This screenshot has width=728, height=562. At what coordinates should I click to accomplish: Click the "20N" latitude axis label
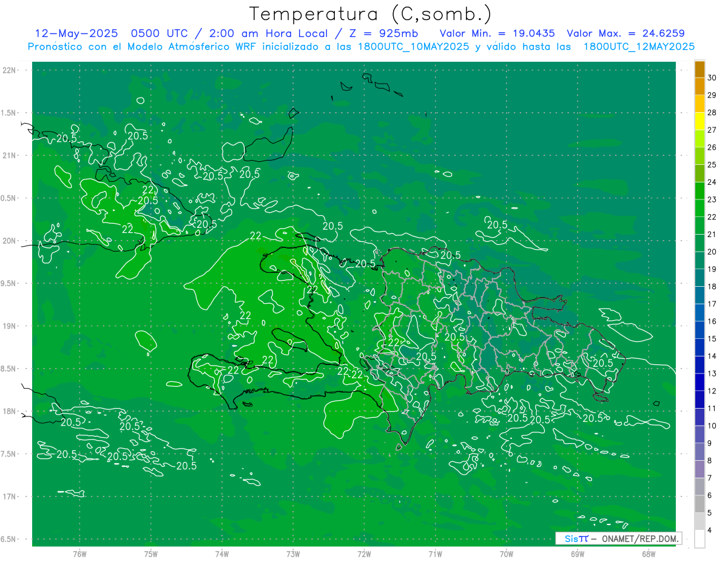coord(10,241)
